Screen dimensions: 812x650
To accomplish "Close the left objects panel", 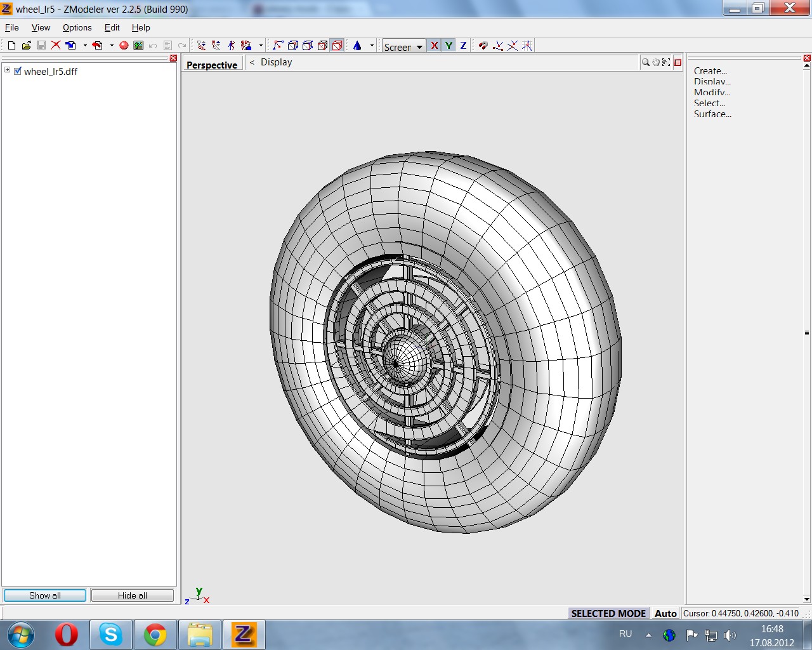I will [173, 58].
